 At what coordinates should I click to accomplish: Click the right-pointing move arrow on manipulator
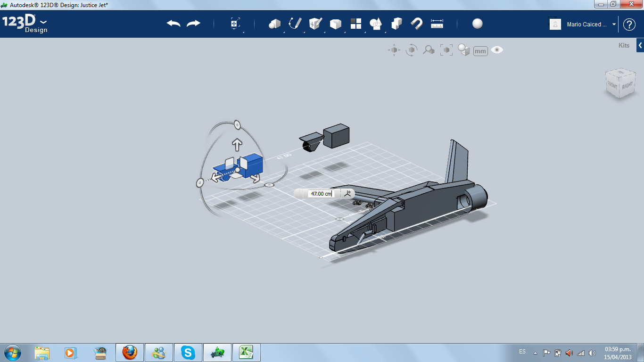click(x=255, y=178)
